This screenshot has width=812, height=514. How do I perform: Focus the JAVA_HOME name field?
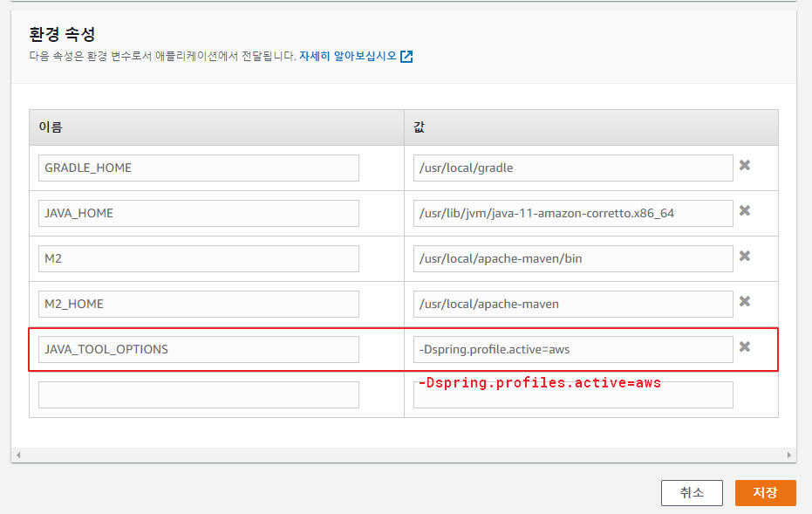(199, 213)
